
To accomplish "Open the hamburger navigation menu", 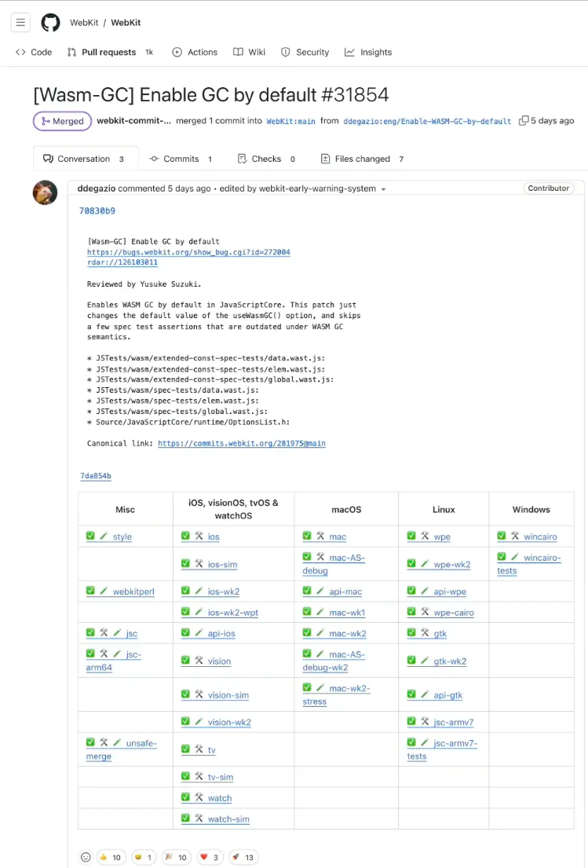I will 20,23.
